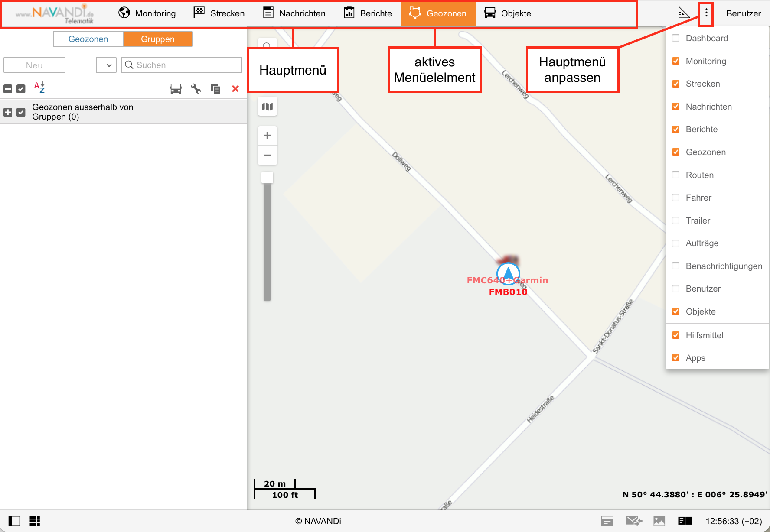
Task: Switch to the Geozonen tab
Action: (88, 39)
